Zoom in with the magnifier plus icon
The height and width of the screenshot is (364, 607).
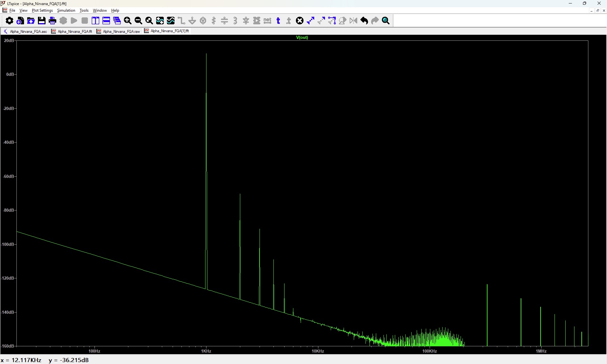128,21
